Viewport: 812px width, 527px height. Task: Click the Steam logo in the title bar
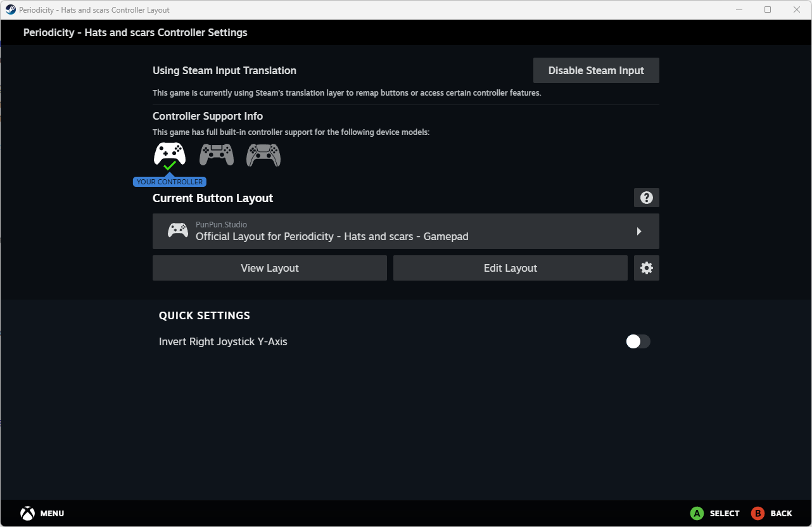click(x=11, y=10)
